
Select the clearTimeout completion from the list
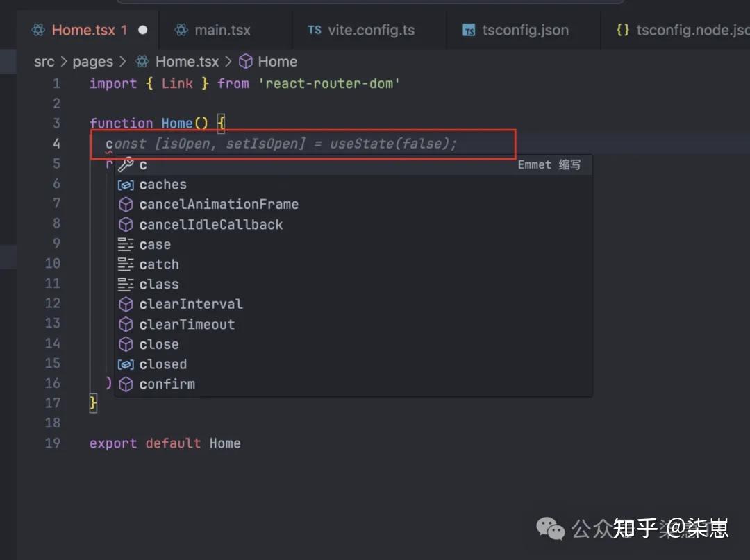186,324
